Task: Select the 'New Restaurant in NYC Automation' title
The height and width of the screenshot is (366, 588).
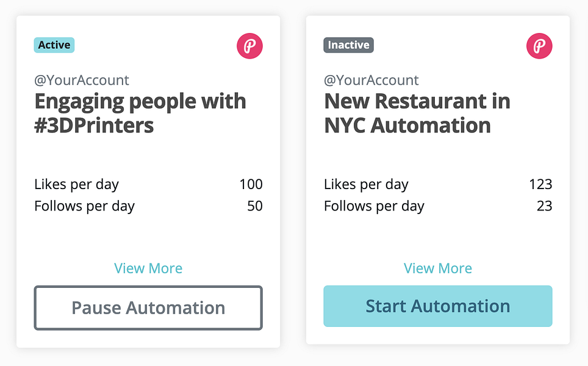Action: (417, 113)
